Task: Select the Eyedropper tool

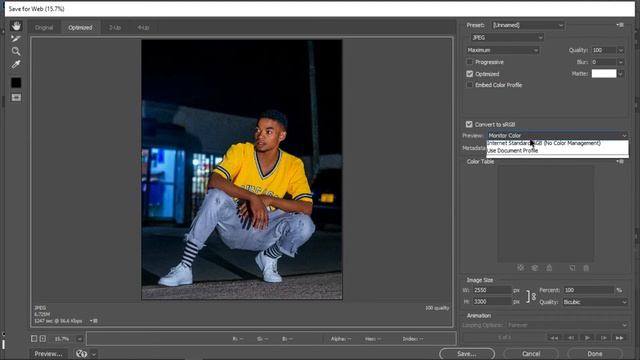Action: [16, 64]
